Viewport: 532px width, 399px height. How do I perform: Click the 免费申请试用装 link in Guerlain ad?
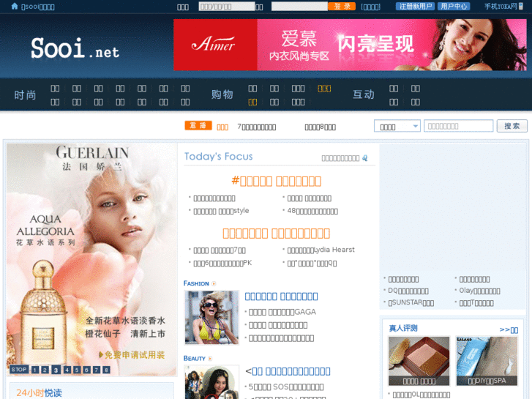132,355
